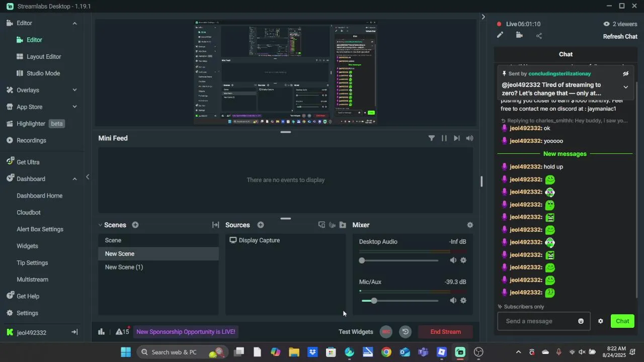Screen dimensions: 644x362
Task: Expand the pinned chat message chevron
Action: 625,87
